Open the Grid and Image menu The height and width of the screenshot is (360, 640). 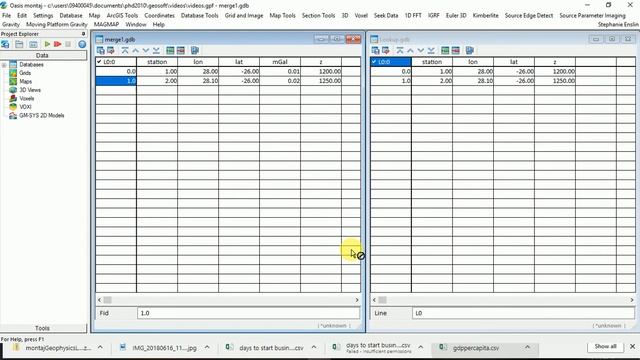[244, 16]
